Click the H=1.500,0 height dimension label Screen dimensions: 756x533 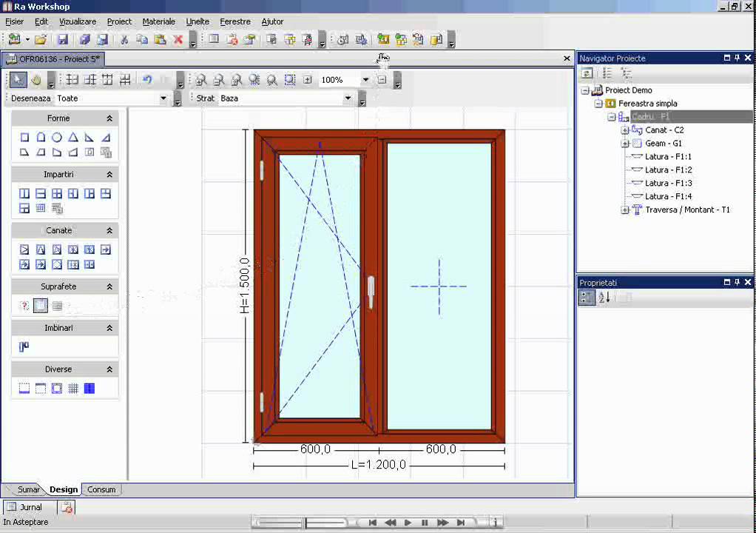(x=245, y=286)
